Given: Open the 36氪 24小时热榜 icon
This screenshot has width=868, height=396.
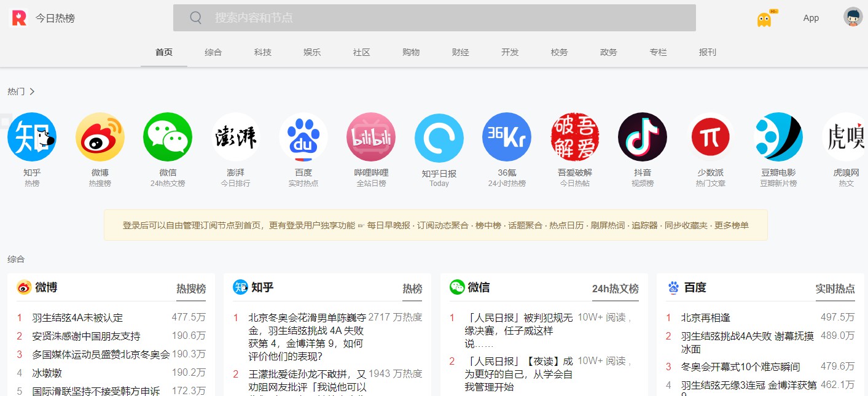Looking at the screenshot, I should 507,137.
